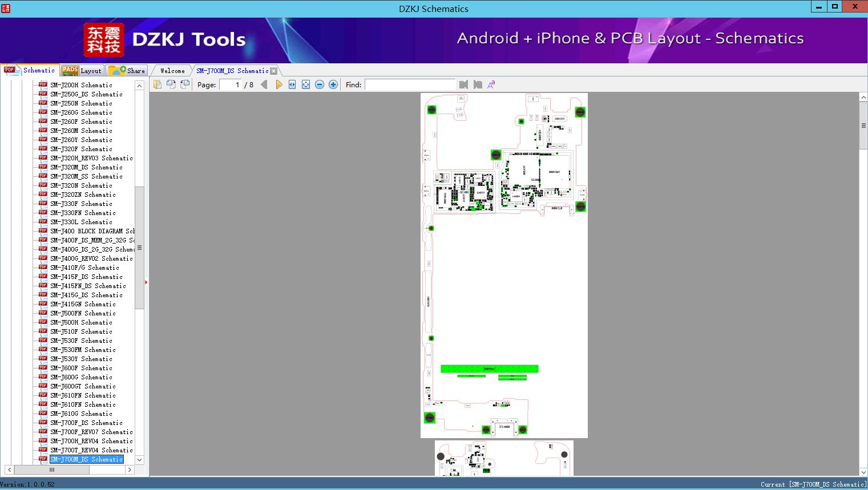Click the viewer scroll-up arrow
This screenshot has height=490, width=868.
[x=863, y=98]
